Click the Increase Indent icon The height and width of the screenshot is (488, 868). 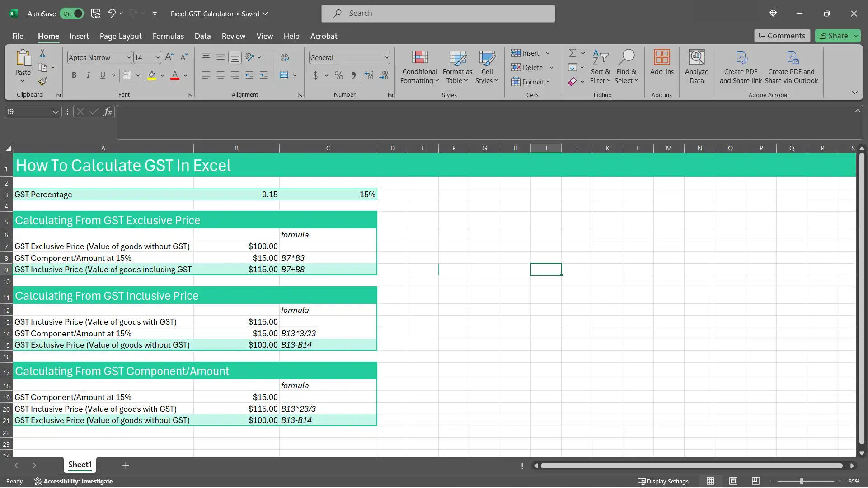point(264,75)
